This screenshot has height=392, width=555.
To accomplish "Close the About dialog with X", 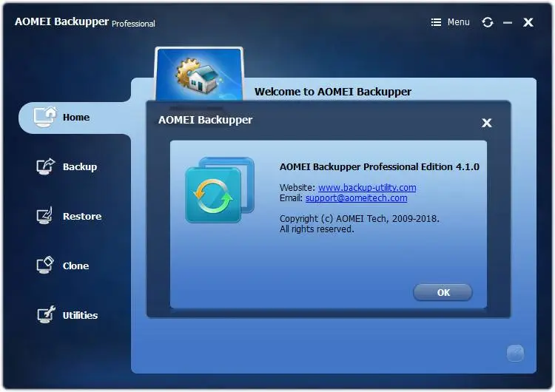I will (487, 123).
